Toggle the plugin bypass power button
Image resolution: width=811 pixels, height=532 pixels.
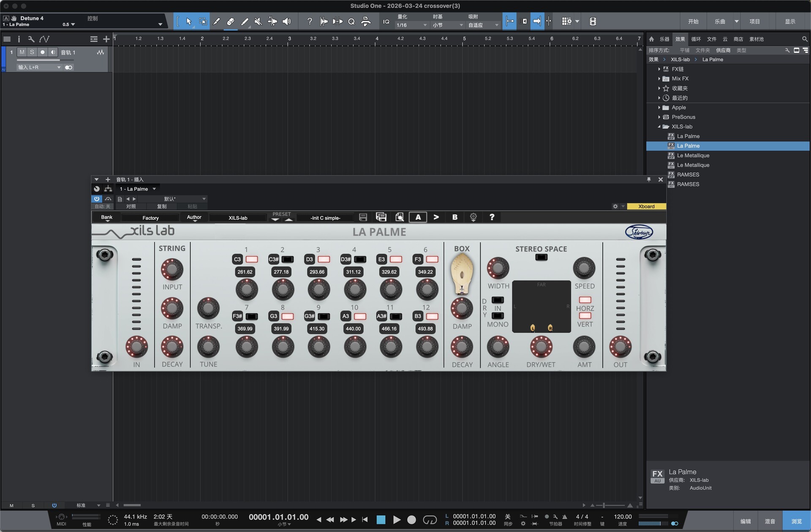click(x=97, y=199)
